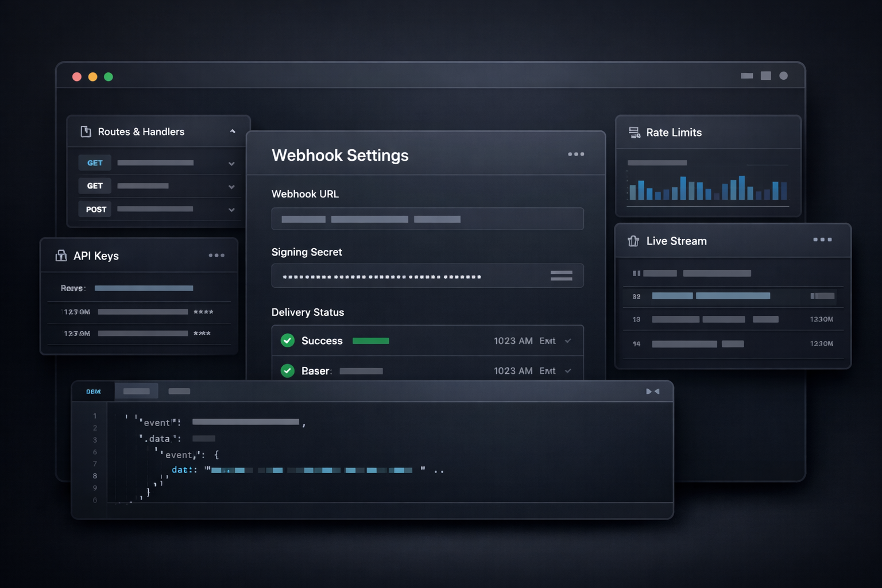Click the Emt label in Success row
882x588 pixels.
[x=547, y=341]
